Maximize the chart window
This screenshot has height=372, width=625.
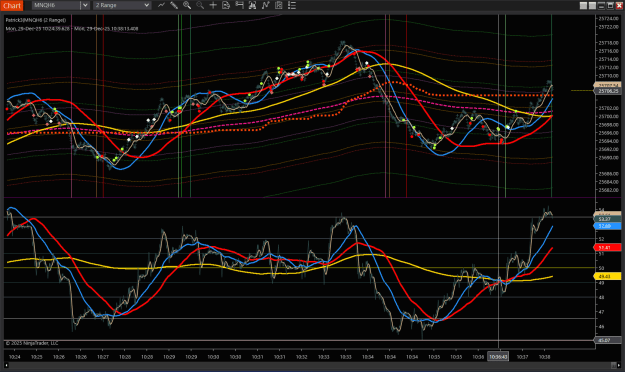coord(610,5)
